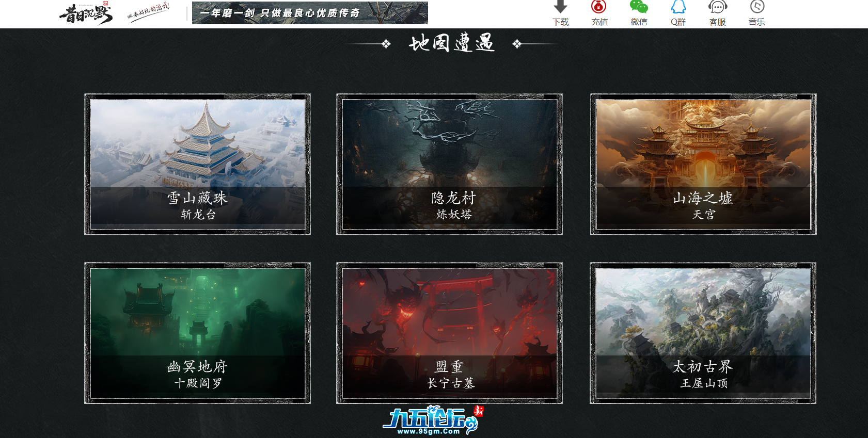Click the 昔日沉默 game logo
The height and width of the screenshot is (438, 868).
[x=86, y=14]
